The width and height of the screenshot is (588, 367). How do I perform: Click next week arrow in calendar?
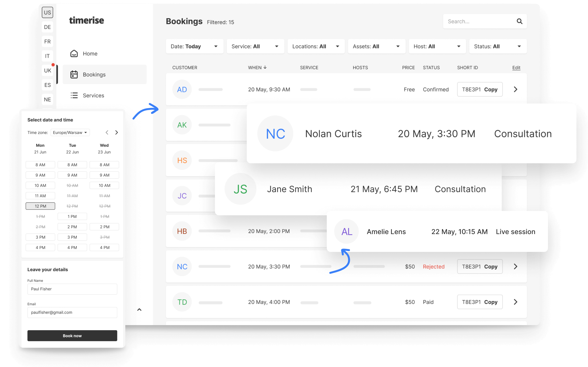(x=117, y=132)
